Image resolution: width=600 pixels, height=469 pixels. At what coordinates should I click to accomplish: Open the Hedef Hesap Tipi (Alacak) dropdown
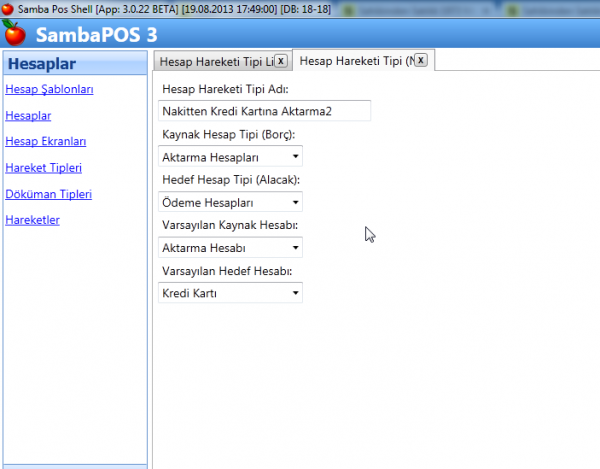(x=231, y=202)
